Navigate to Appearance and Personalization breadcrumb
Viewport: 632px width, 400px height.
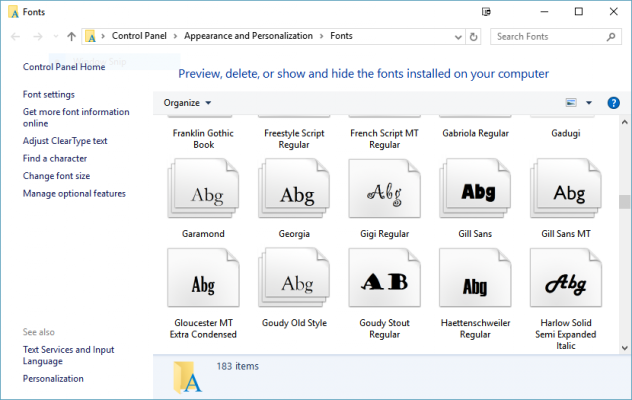[248, 36]
